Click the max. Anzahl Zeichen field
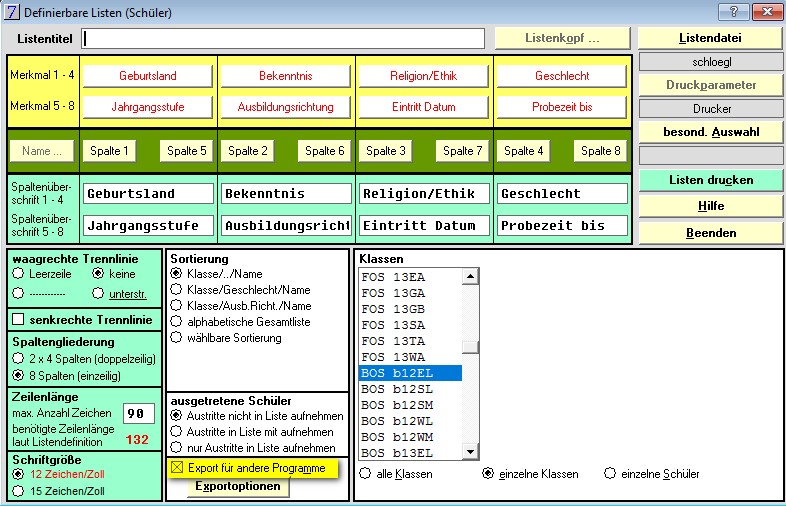Screen dimensions: 786x506 [139, 414]
